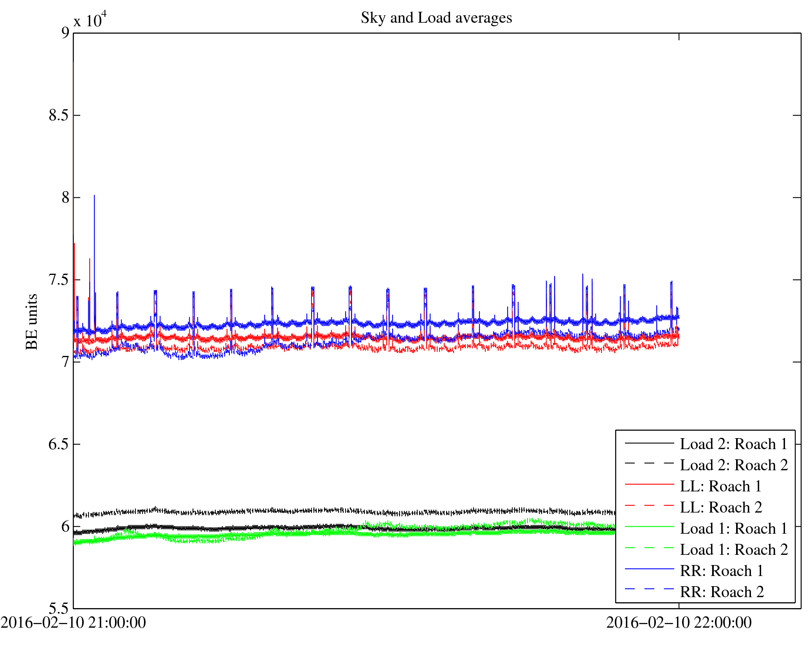Select 'Load 2: Roach 2' legend entry
Screen dimensions: 812x659
tap(734, 465)
